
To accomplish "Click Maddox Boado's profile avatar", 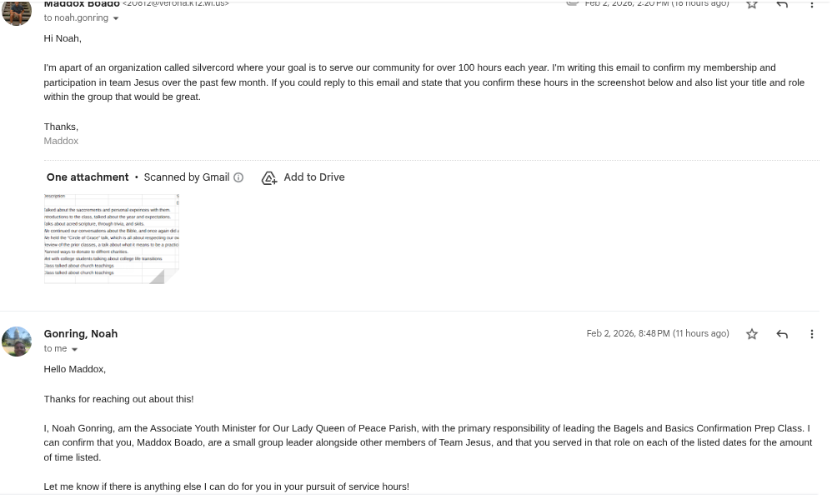I will coord(17,12).
